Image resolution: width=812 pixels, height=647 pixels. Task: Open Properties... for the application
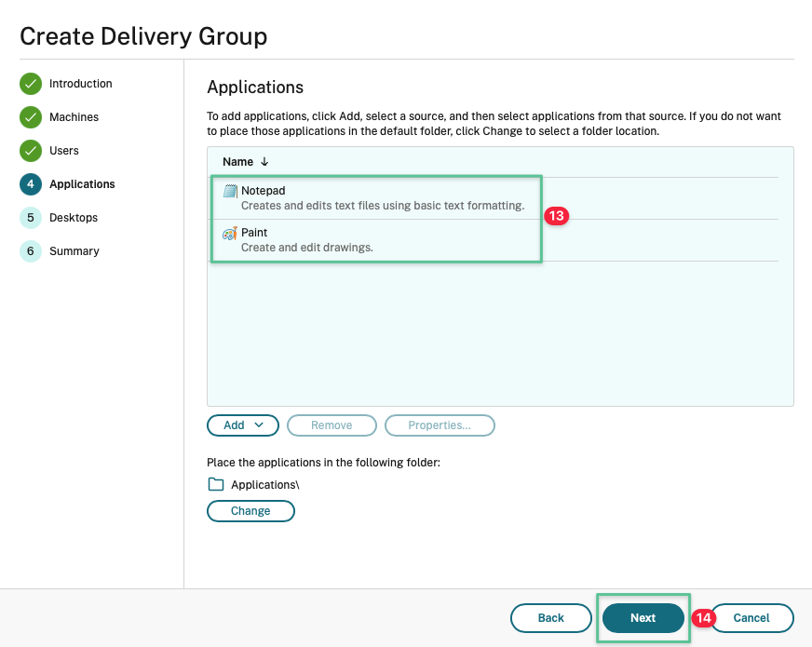pyautogui.click(x=440, y=425)
